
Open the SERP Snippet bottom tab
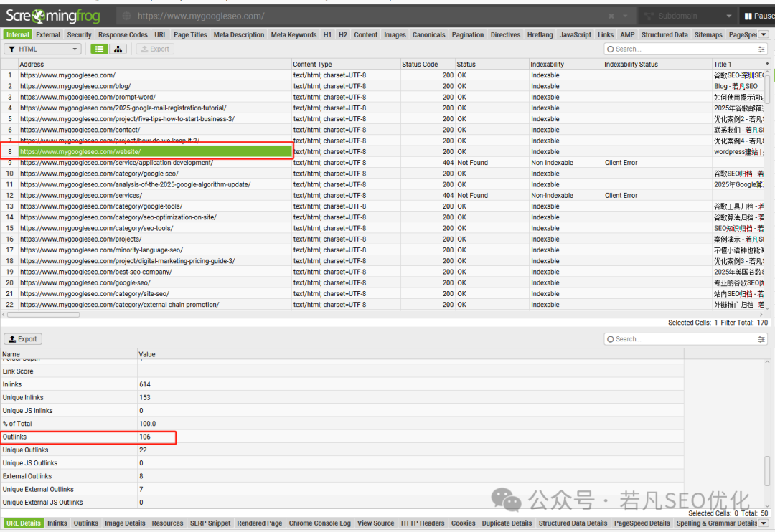point(210,523)
